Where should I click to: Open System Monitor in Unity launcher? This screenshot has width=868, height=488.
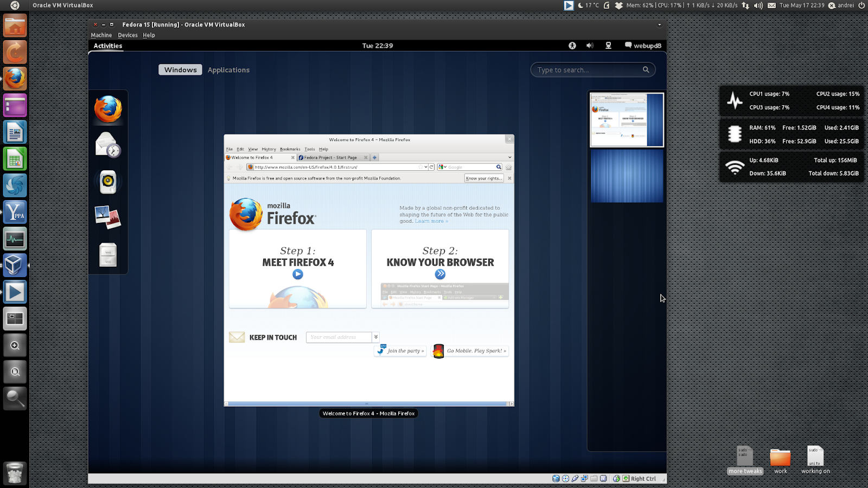[15, 239]
